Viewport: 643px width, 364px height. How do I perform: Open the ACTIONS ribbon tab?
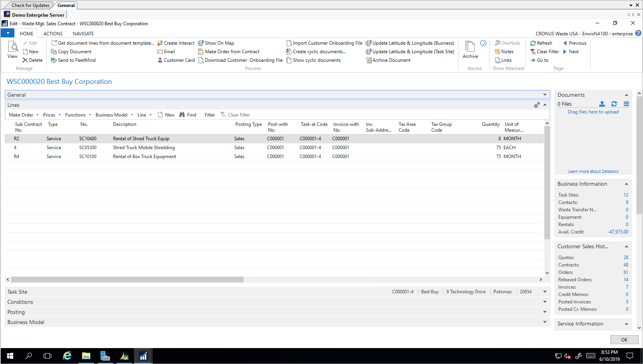53,34
